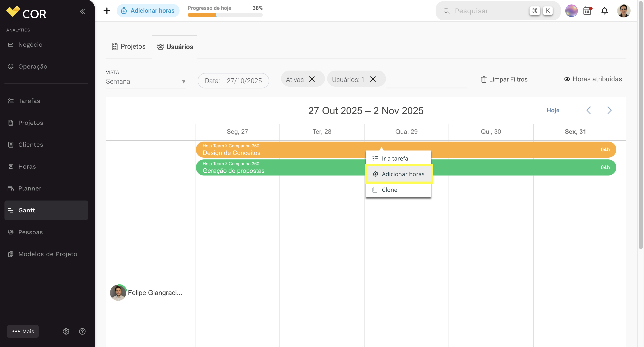Open the colorful AI orb icon

[571, 11]
